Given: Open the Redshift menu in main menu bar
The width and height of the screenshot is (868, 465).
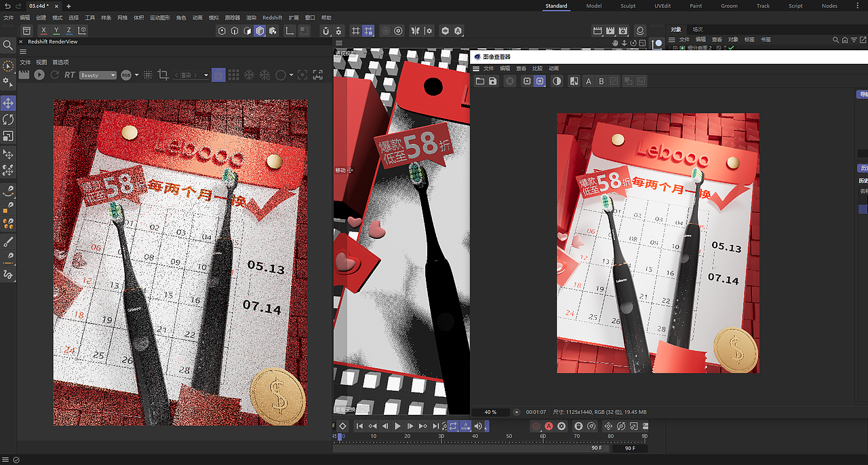Looking at the screenshot, I should (x=272, y=18).
